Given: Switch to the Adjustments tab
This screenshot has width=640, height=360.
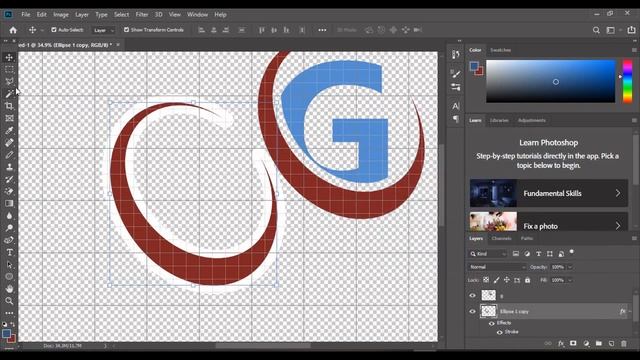Looking at the screenshot, I should 531,120.
